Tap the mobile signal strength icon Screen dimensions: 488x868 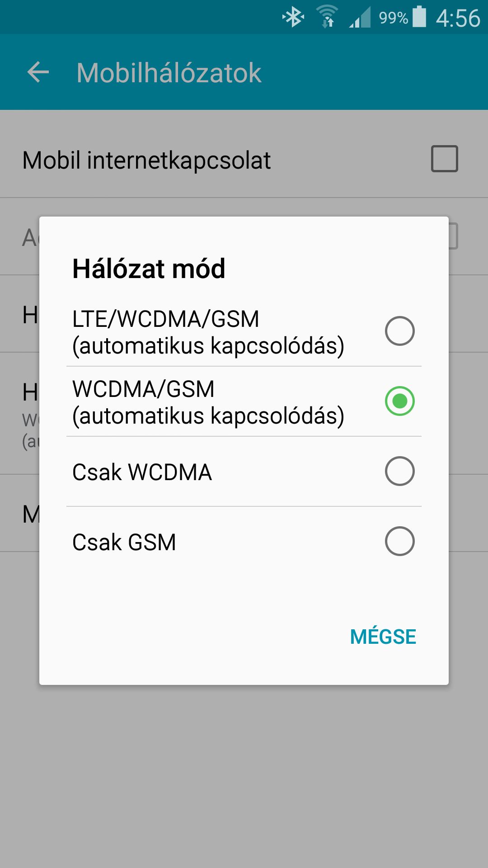(x=360, y=17)
